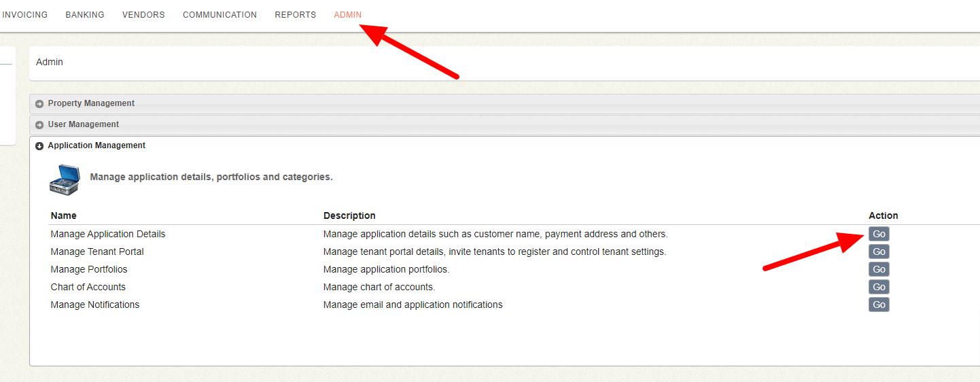Viewport: 980px width, 382px height.
Task: Select the Chart of Accounts name
Action: [88, 287]
